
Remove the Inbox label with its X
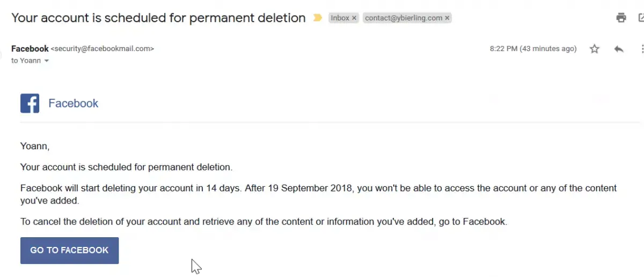[x=354, y=18]
